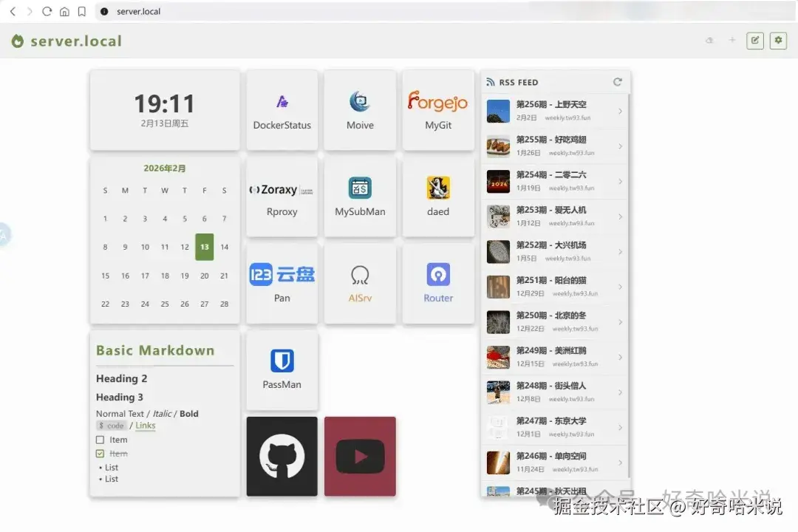Expand the 第253期 - 爱无人机 entry arrow

tap(620, 216)
